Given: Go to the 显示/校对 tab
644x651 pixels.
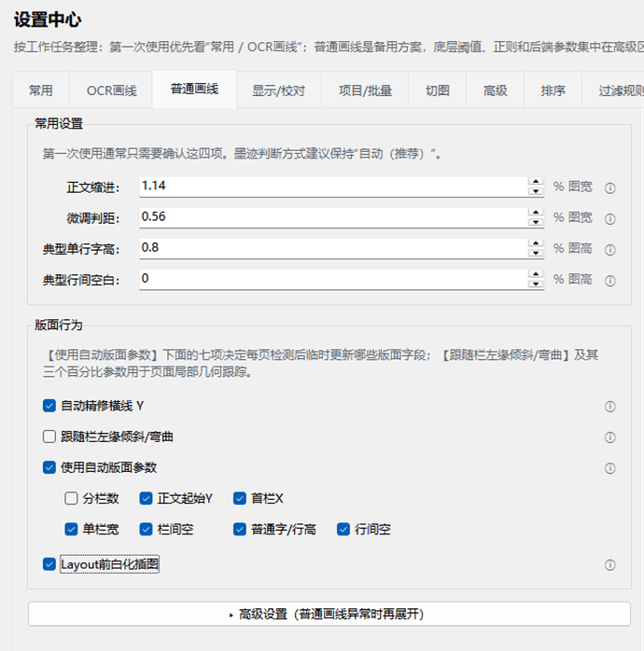Looking at the screenshot, I should coord(278,90).
